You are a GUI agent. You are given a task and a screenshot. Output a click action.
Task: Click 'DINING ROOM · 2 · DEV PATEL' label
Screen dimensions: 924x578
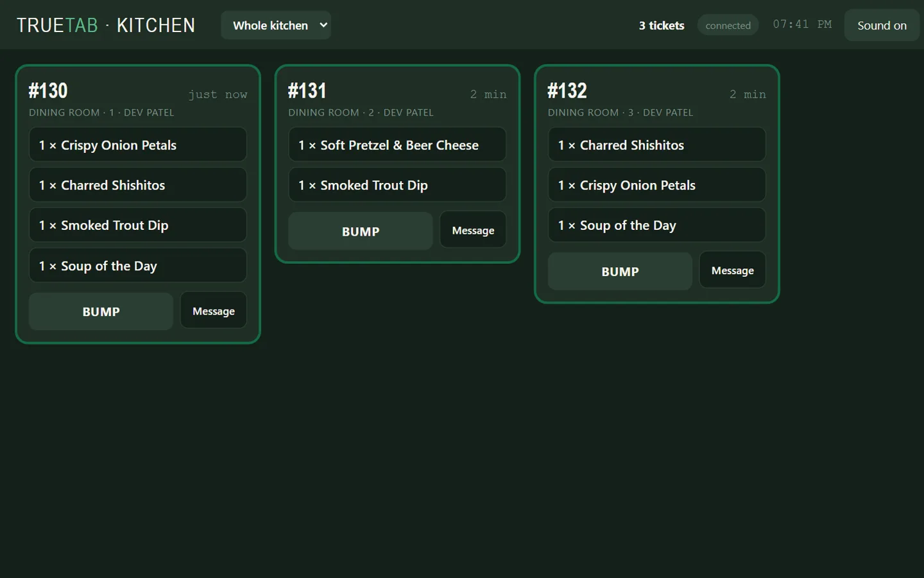pyautogui.click(x=361, y=112)
